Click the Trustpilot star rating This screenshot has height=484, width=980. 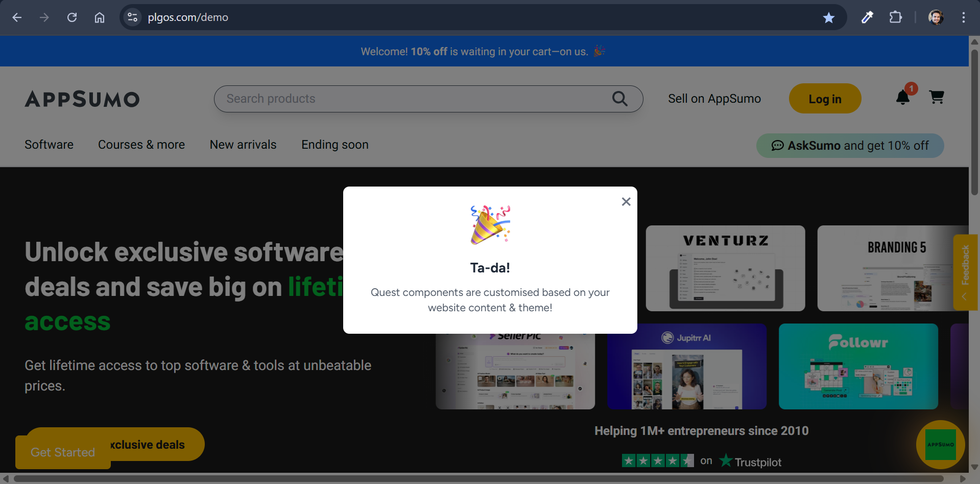(658, 461)
